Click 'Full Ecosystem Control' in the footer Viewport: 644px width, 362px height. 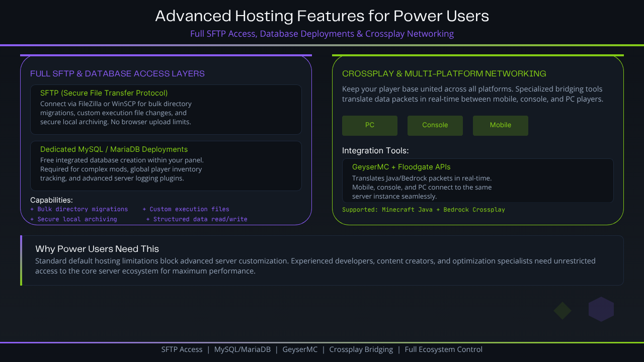[x=444, y=349]
